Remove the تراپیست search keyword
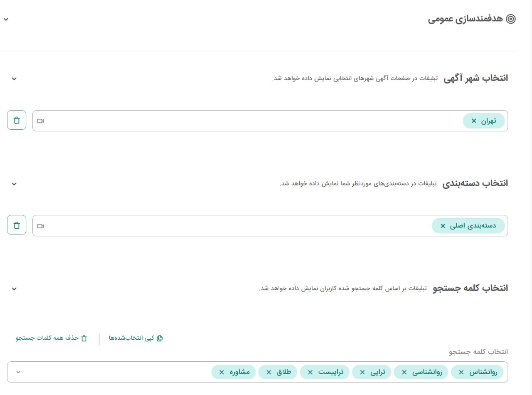The width and height of the screenshot is (532, 395). (x=310, y=372)
